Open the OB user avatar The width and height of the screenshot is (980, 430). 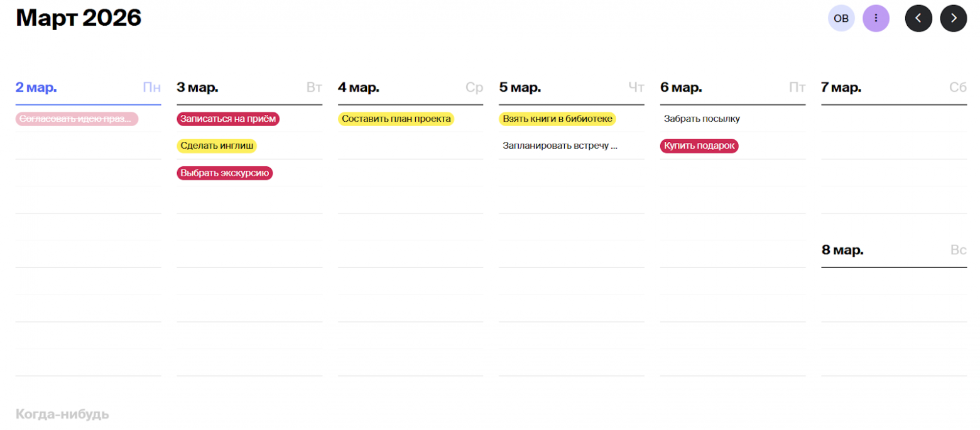841,18
